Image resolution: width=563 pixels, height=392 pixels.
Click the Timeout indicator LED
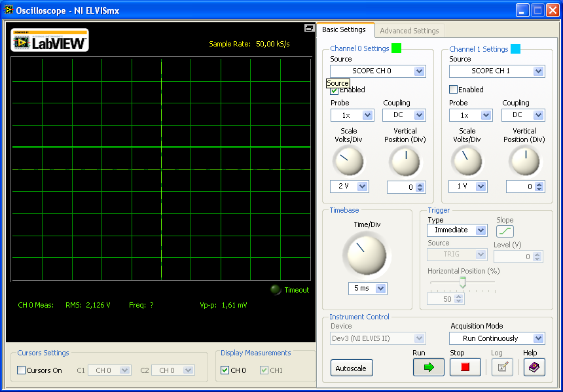click(276, 290)
